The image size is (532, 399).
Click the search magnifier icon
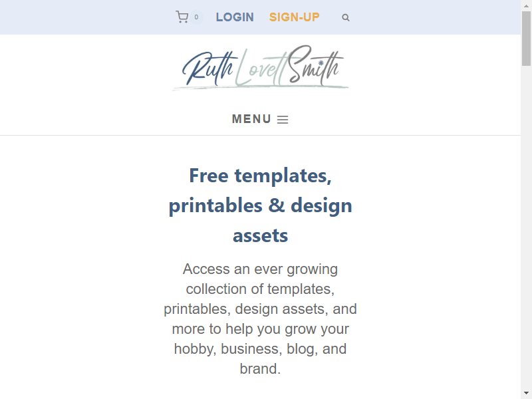coord(345,18)
